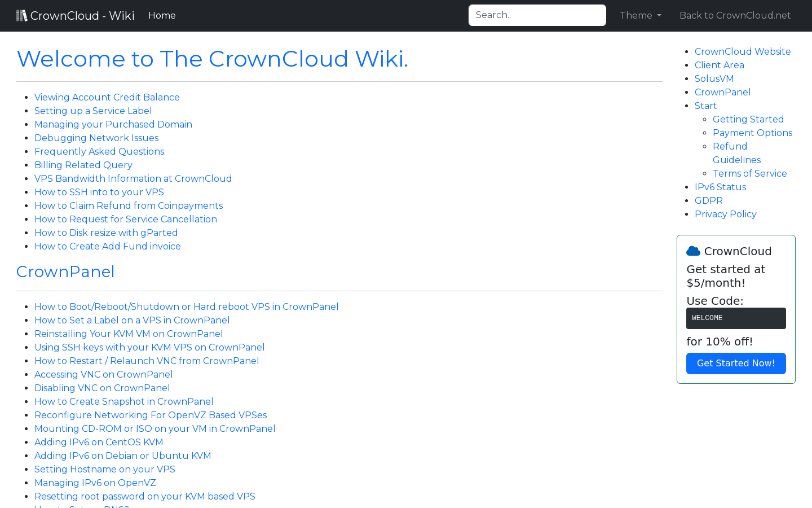Check the IPv6 Status page

(720, 187)
